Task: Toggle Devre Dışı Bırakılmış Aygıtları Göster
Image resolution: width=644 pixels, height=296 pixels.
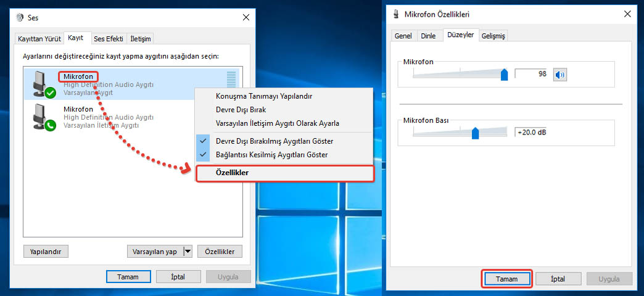Action: tap(275, 141)
